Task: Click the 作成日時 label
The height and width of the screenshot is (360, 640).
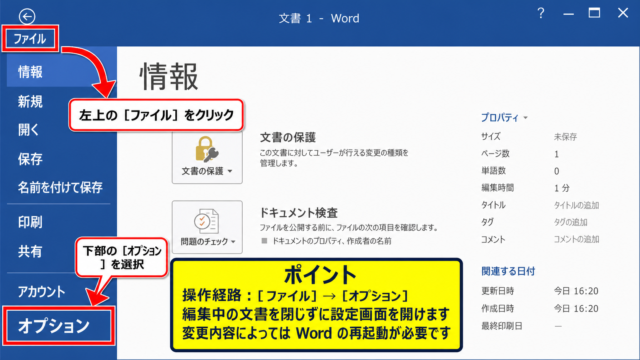Action: [498, 309]
